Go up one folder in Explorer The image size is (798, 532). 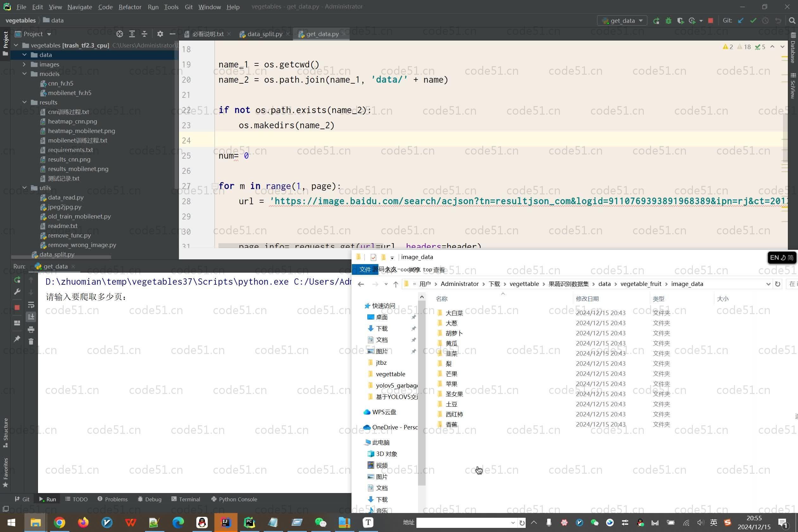tap(396, 284)
